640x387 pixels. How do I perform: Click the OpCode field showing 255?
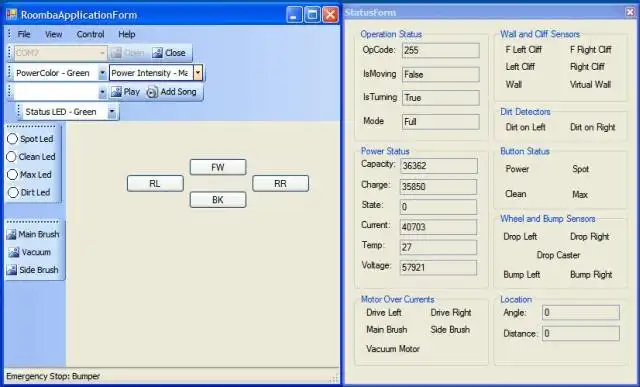(440, 51)
